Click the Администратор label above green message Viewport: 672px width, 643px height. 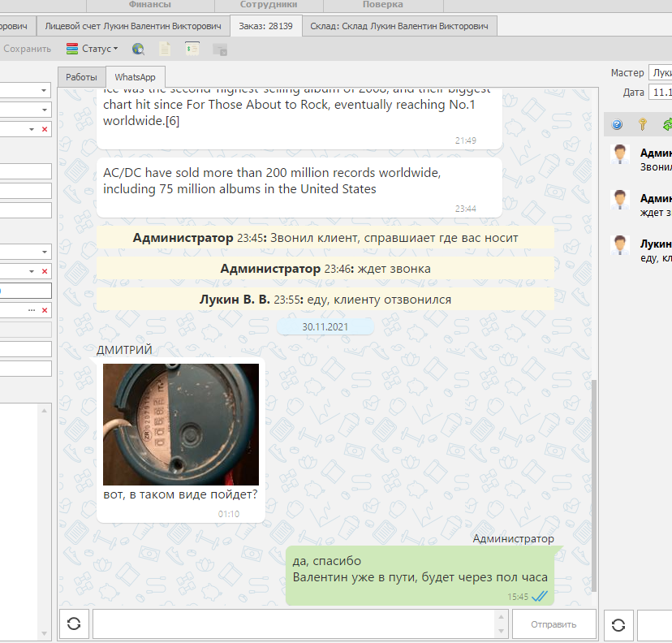514,539
